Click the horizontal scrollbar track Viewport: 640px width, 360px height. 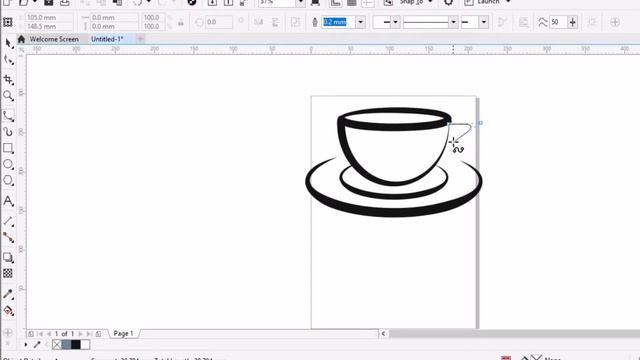514,333
